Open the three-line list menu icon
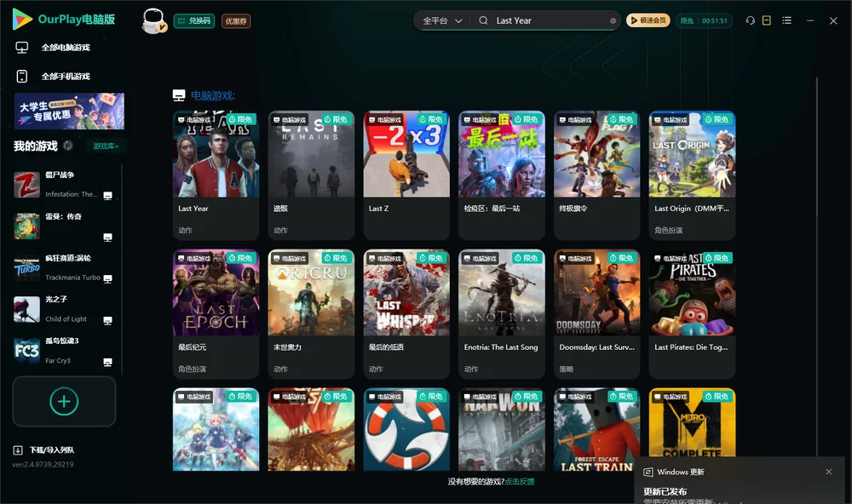The width and height of the screenshot is (852, 504). (786, 20)
